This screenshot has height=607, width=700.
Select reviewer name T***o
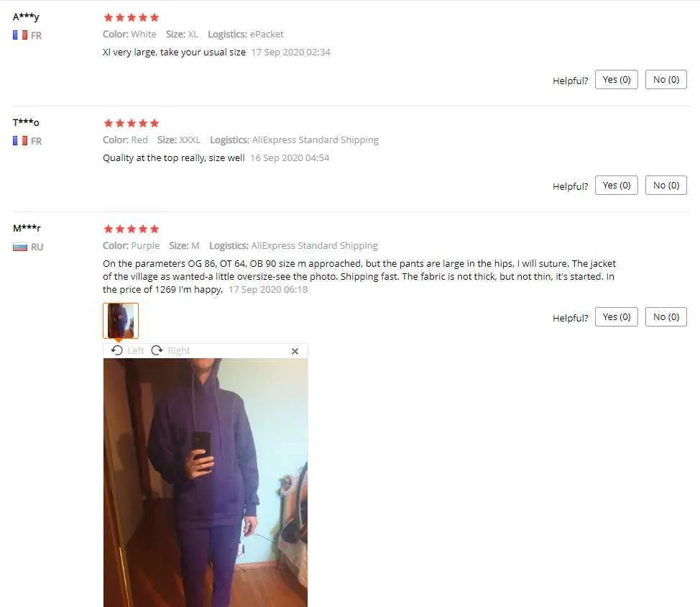point(26,122)
